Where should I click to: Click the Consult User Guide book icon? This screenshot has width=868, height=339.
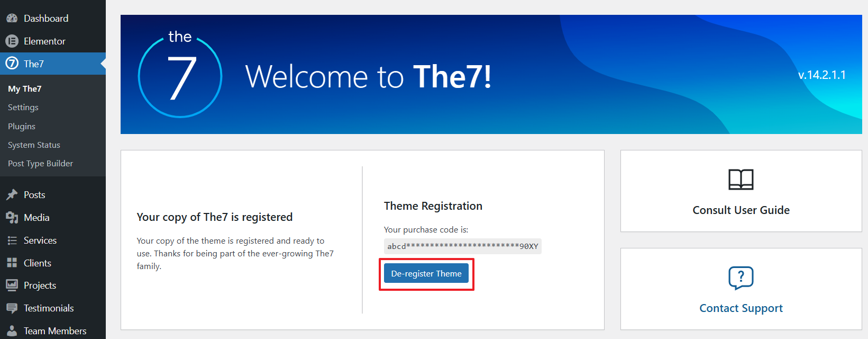[x=741, y=180]
